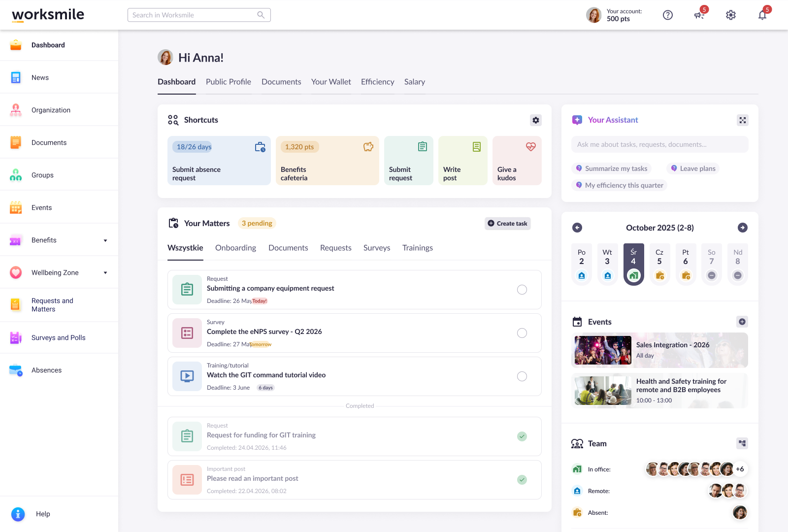Switch to Salary tab
The image size is (788, 532).
(415, 82)
